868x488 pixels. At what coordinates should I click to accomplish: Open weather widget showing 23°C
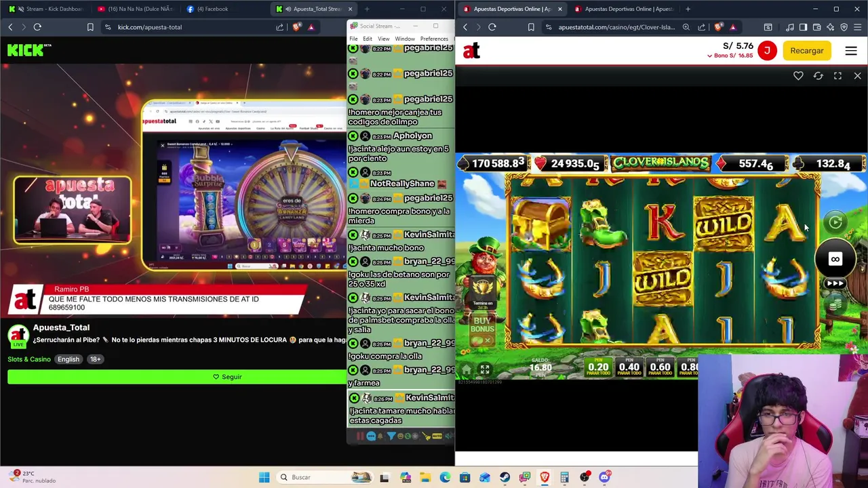click(x=33, y=477)
